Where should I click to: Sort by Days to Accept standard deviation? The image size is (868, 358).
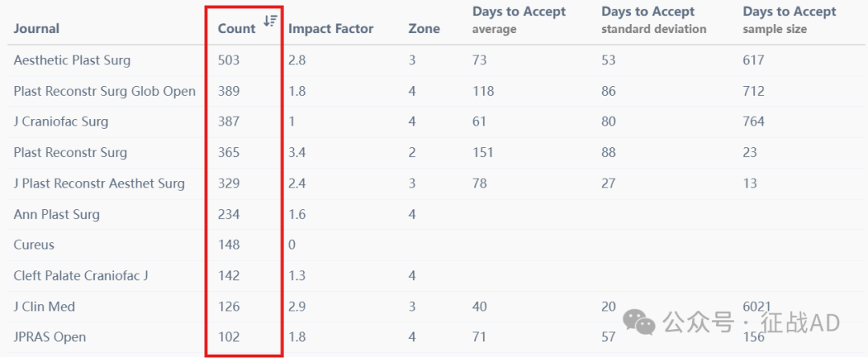point(653,19)
